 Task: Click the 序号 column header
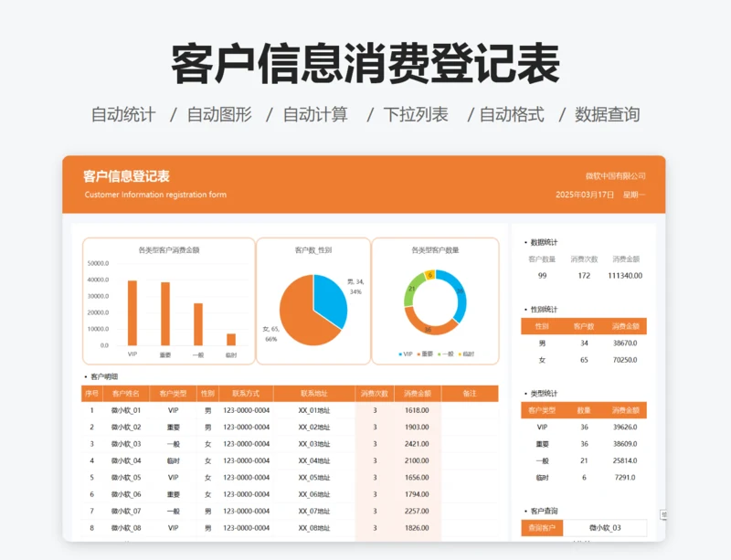[x=92, y=394]
